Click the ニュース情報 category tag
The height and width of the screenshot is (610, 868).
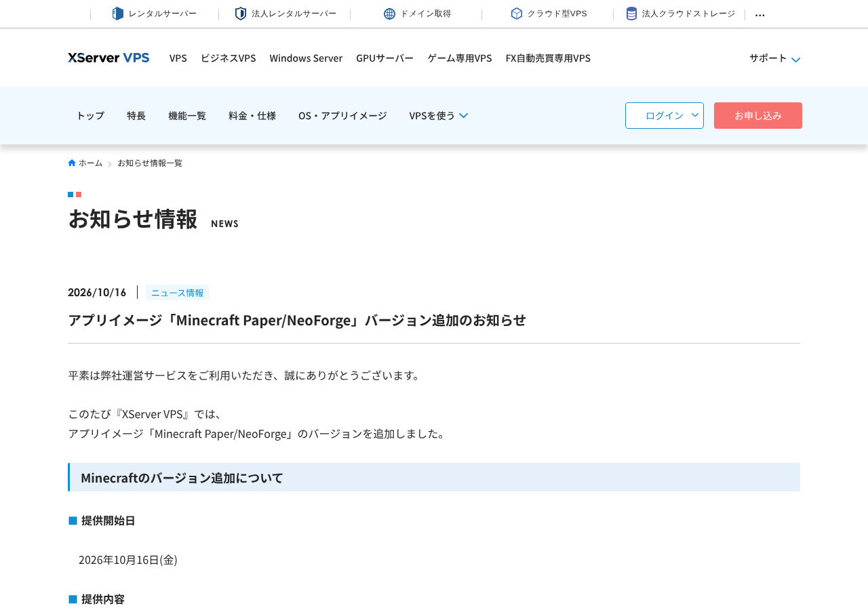(x=177, y=293)
